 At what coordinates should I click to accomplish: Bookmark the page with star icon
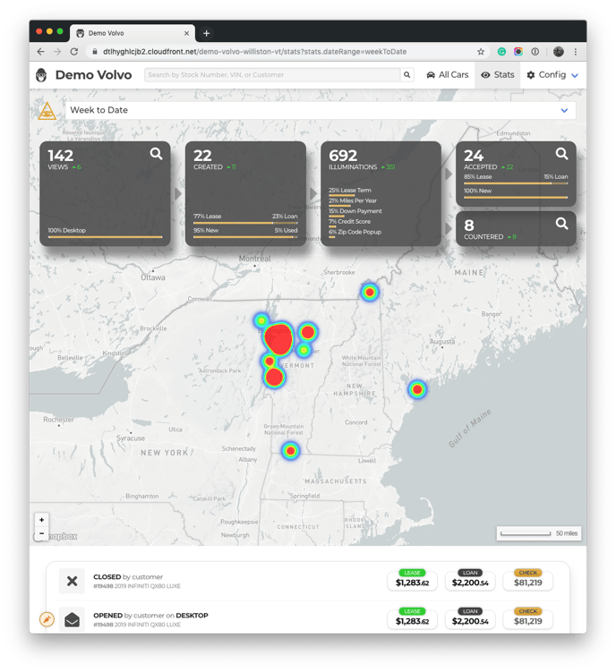pyautogui.click(x=481, y=52)
